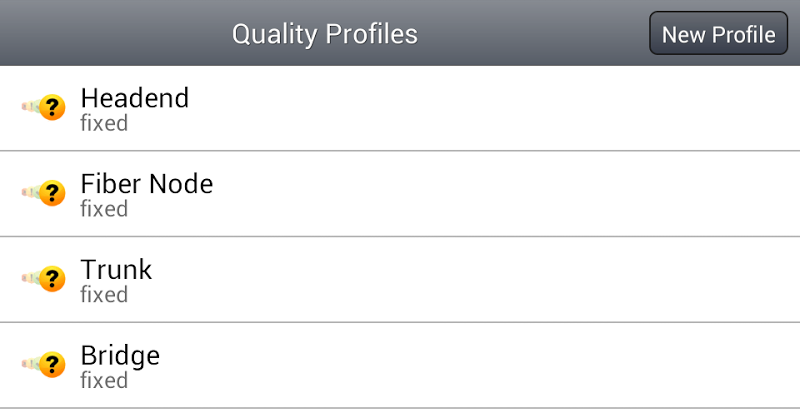Click the Quality Profiles title text

[325, 34]
